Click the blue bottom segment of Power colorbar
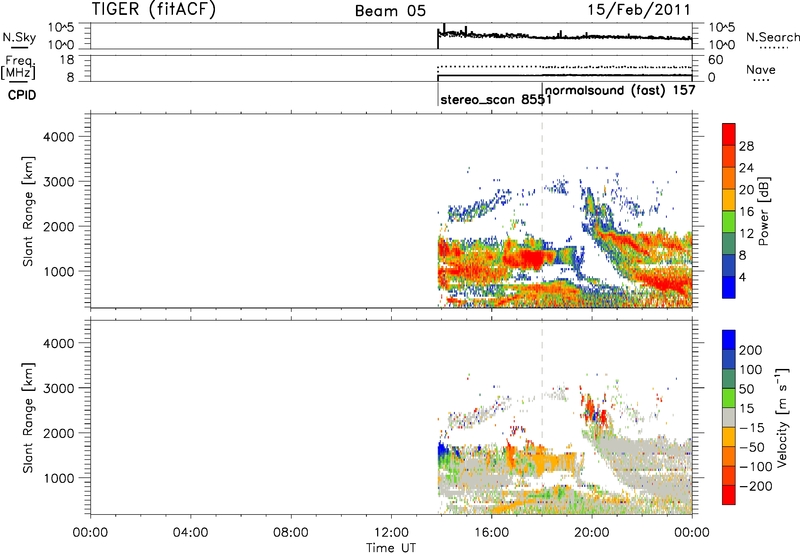The height and width of the screenshot is (554, 800). click(729, 287)
